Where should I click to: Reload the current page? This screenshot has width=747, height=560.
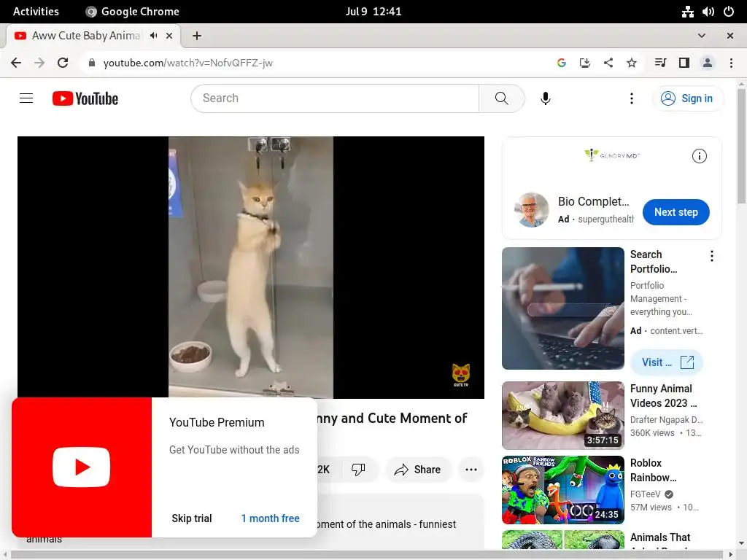pos(63,63)
